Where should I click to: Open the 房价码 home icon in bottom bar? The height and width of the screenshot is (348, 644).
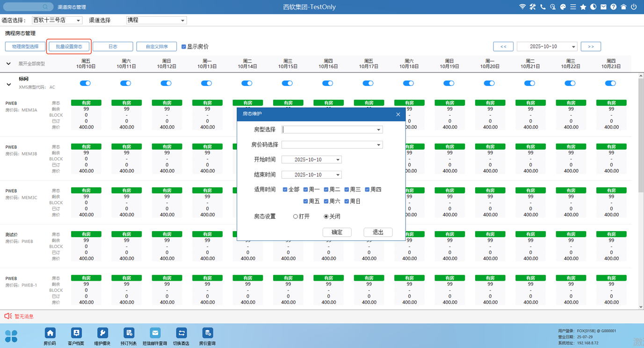[50, 333]
